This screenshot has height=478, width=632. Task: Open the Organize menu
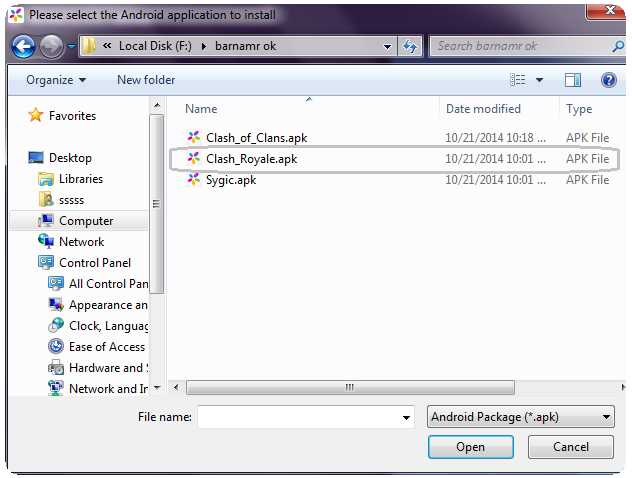point(56,80)
